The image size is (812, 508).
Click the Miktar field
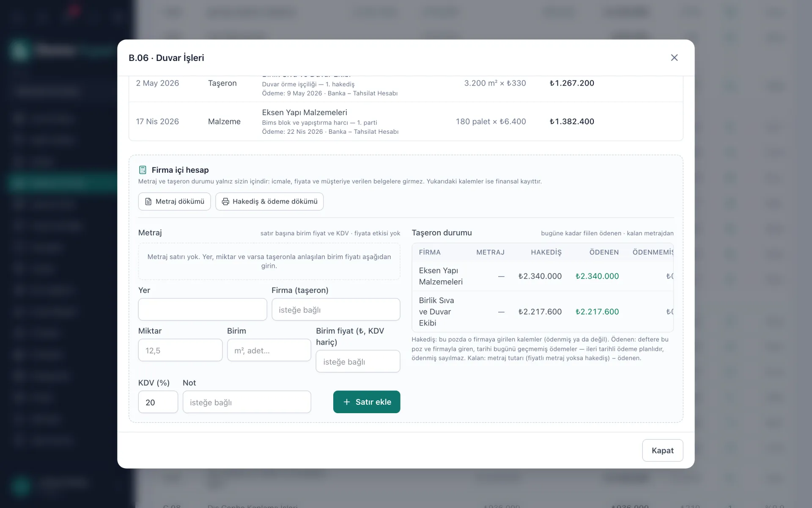180,350
